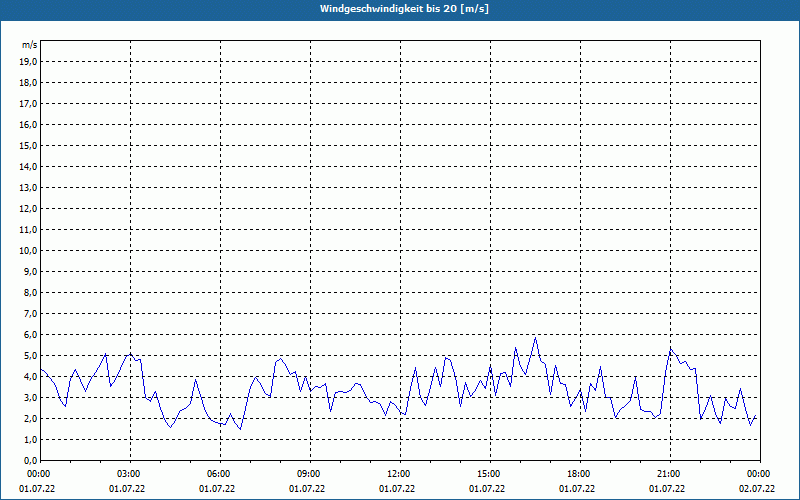Click the "5,0" y-axis value
800x500 pixels.
pos(30,356)
